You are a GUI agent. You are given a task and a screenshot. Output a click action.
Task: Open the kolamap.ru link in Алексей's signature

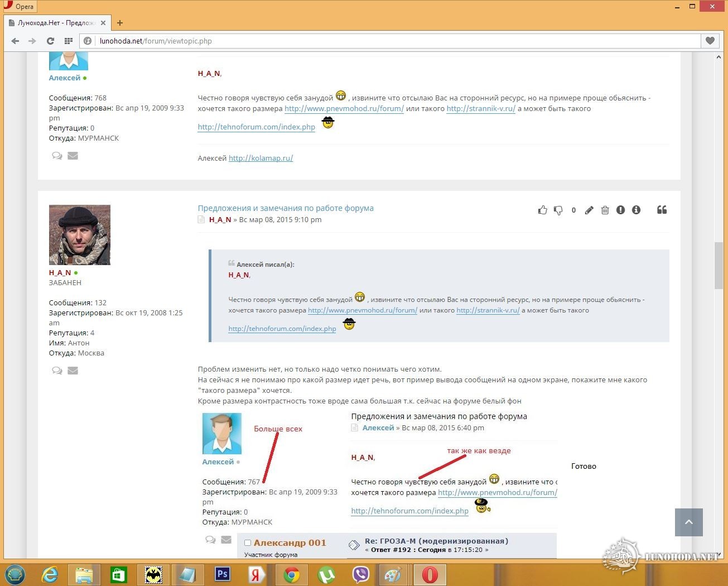pos(261,158)
